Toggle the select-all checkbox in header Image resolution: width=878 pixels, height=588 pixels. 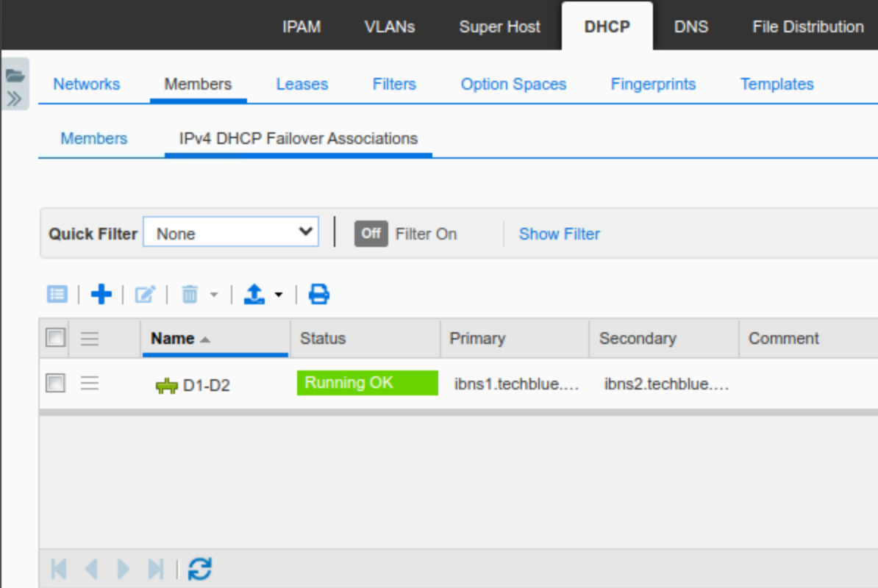pos(55,338)
